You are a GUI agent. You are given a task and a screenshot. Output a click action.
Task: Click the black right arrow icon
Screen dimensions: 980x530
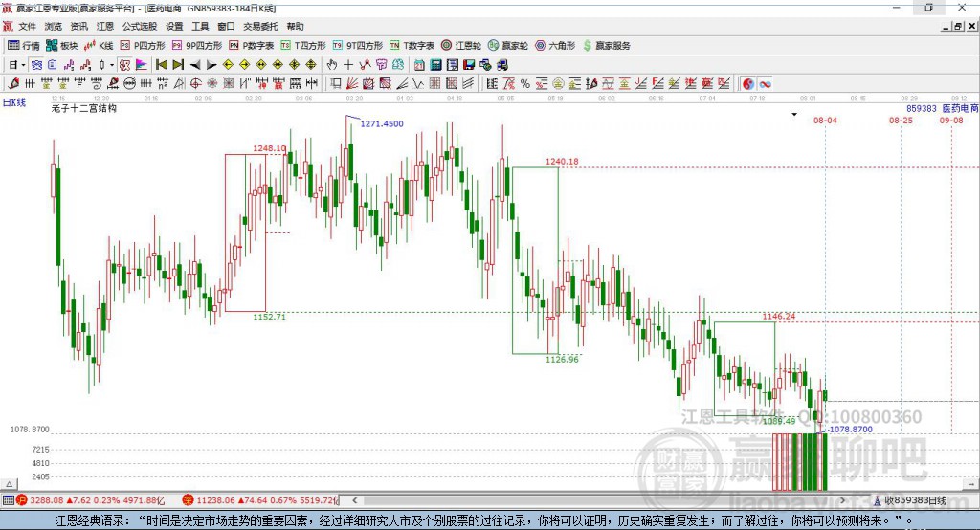[x=212, y=65]
